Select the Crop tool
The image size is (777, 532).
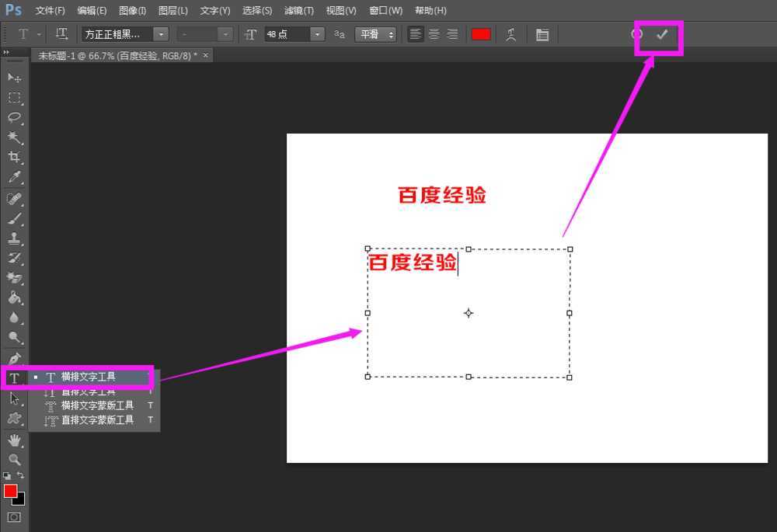14,157
